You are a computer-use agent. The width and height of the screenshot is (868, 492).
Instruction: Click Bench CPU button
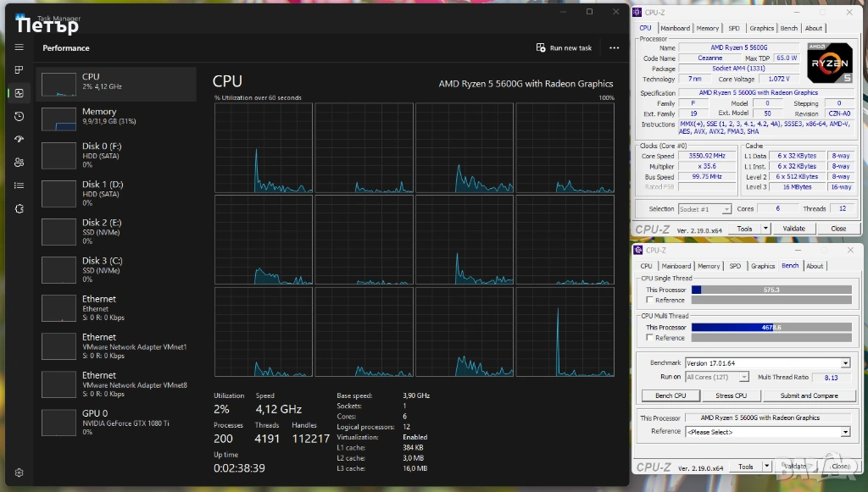[670, 395]
